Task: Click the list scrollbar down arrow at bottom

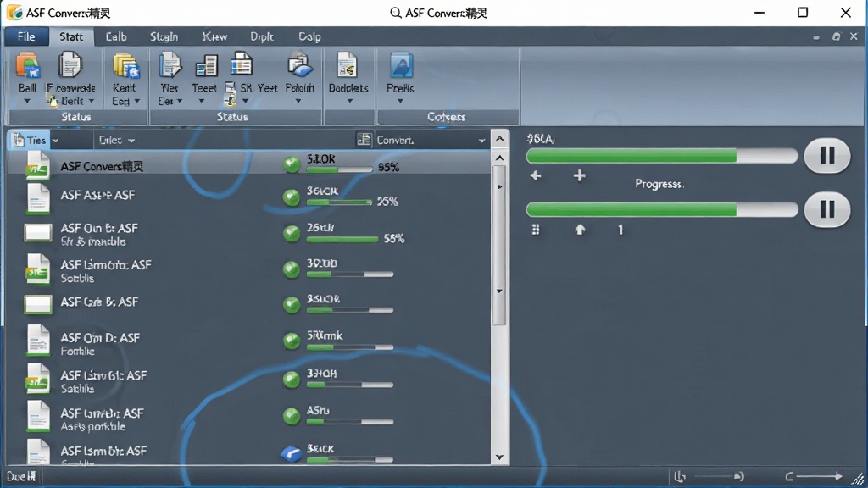Action: (499, 457)
